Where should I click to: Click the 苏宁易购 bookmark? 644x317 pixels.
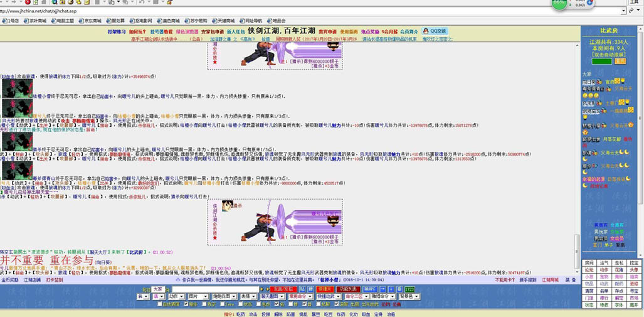[196, 21]
